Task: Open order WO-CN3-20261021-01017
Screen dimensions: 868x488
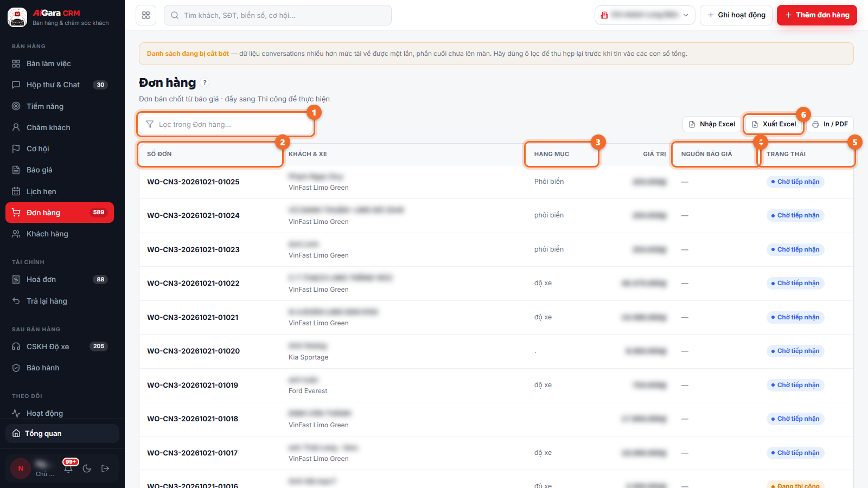Action: [x=193, y=453]
